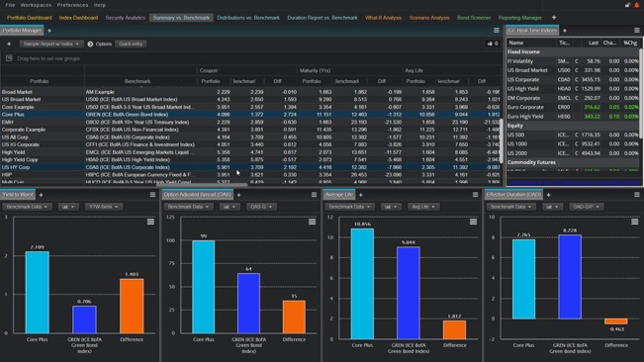
Task: Click the Benchmark column header
Action: coord(138,81)
